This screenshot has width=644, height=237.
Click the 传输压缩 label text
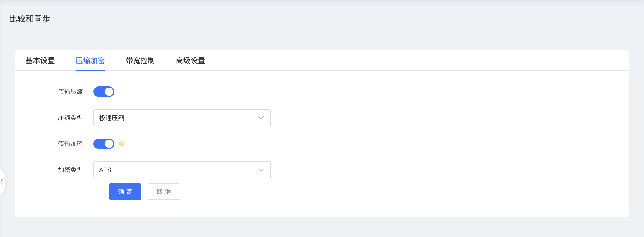click(x=70, y=92)
